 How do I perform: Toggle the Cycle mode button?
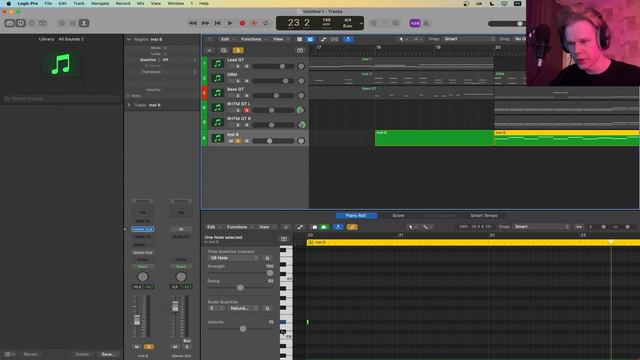point(266,23)
